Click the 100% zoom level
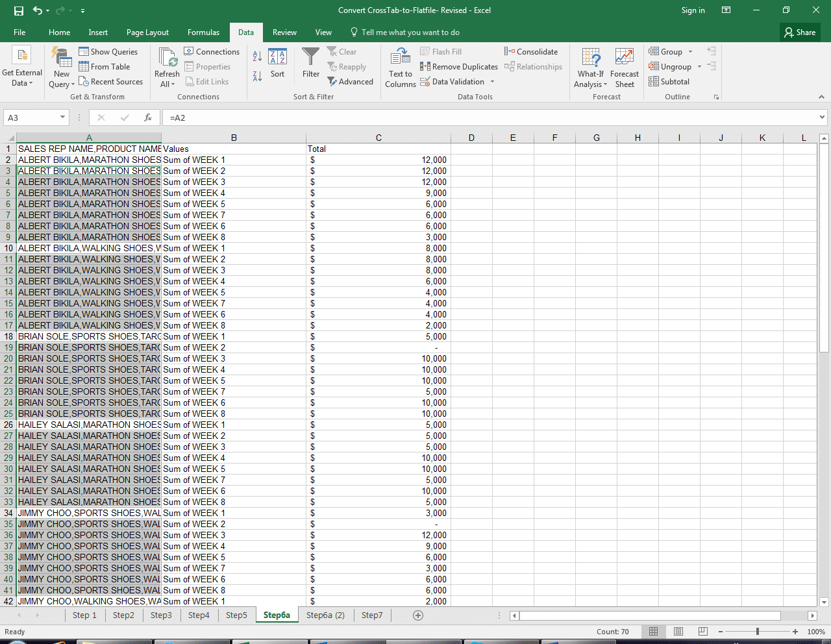 (816, 632)
